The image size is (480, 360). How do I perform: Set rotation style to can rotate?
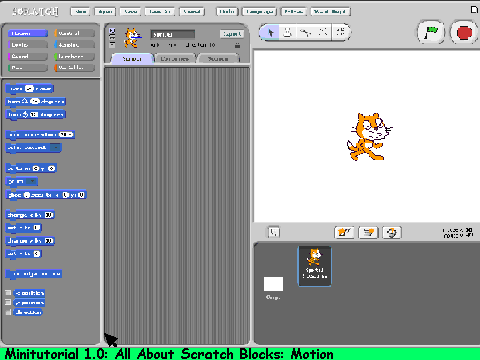pyautogui.click(x=112, y=31)
